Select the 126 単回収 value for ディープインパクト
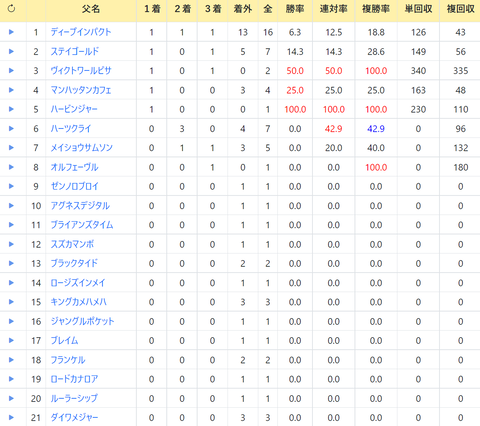The image size is (480, 426). coord(418,32)
